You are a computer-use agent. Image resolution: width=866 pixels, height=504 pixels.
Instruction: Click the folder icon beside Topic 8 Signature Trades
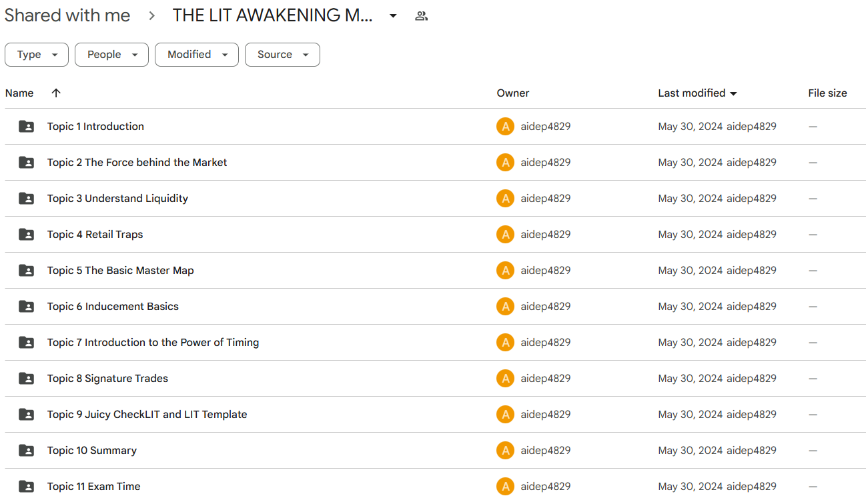coord(26,378)
